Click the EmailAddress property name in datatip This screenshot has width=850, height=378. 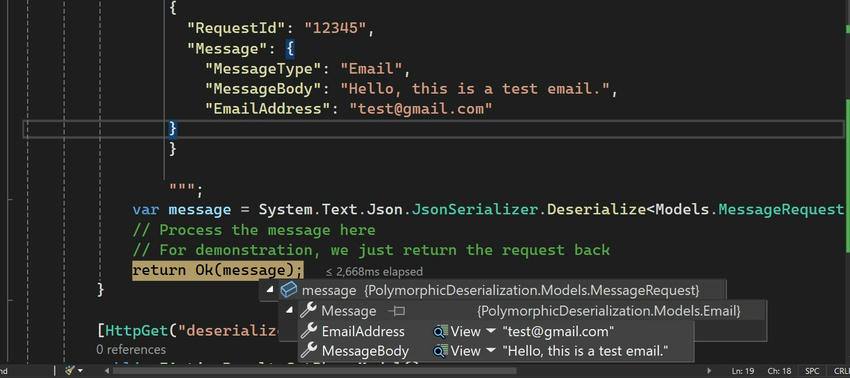point(363,331)
